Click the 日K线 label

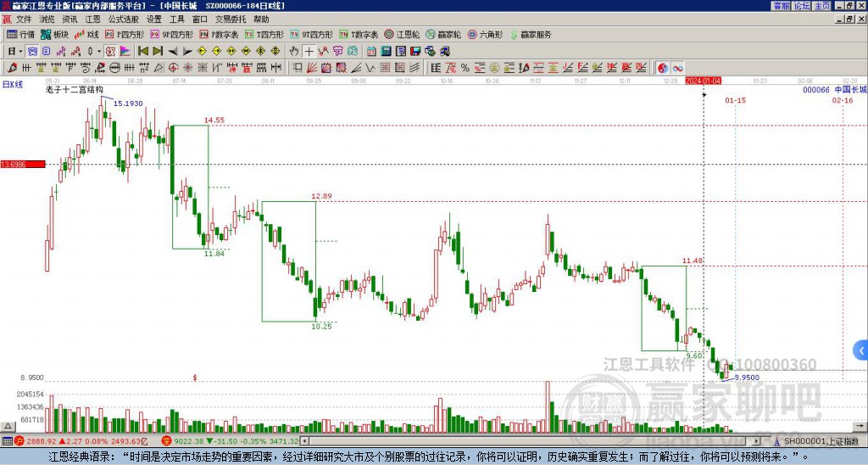click(x=12, y=85)
